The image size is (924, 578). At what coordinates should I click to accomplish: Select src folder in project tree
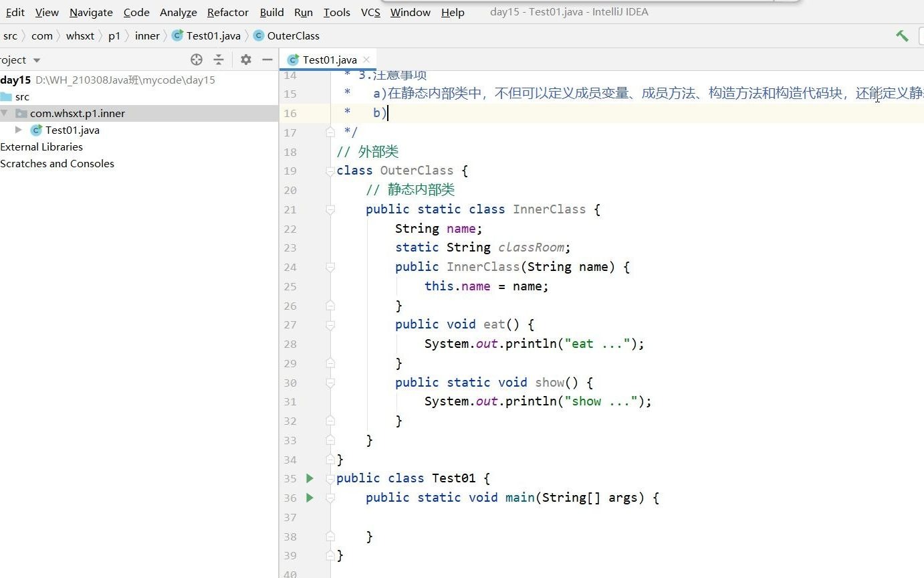[139, 96]
